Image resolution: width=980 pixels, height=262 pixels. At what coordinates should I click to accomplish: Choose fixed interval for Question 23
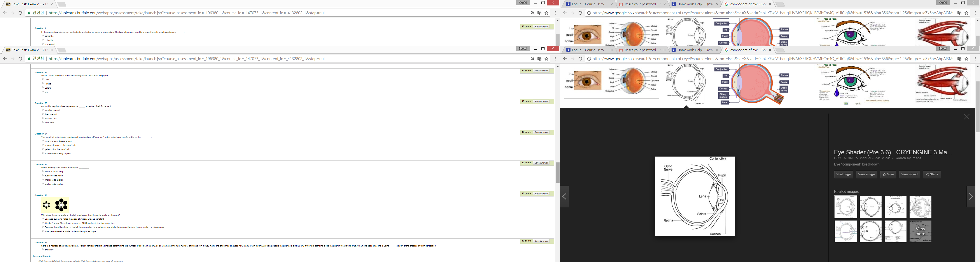pyautogui.click(x=43, y=114)
